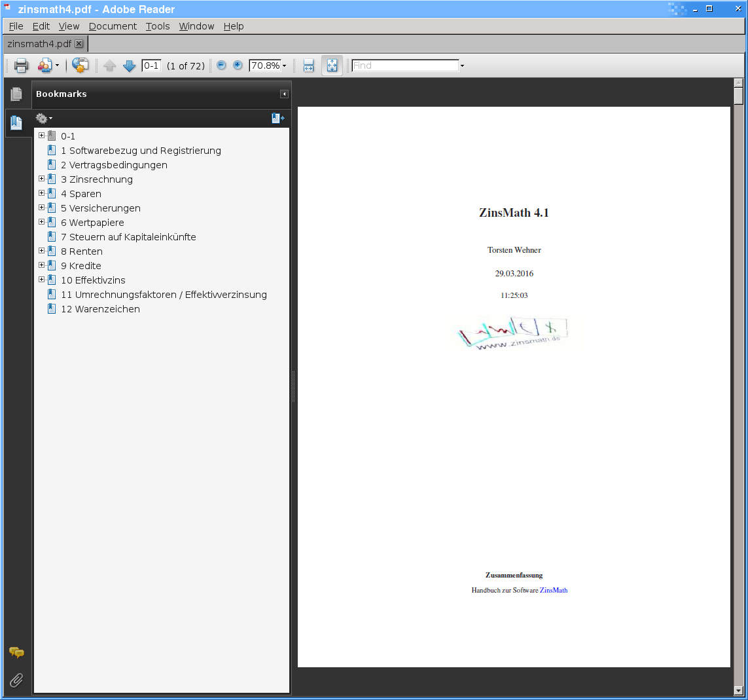Open the Document menu
748x700 pixels.
[x=113, y=26]
